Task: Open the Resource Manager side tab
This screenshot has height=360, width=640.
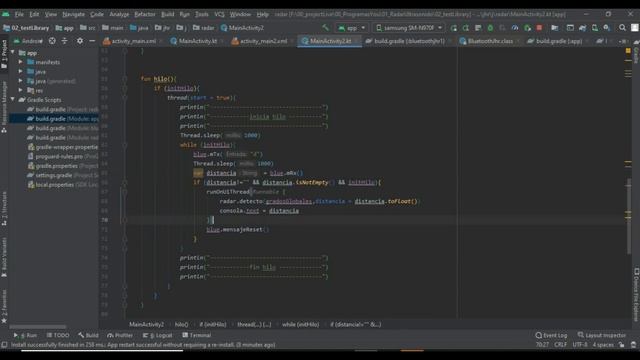Action: coord(4,107)
